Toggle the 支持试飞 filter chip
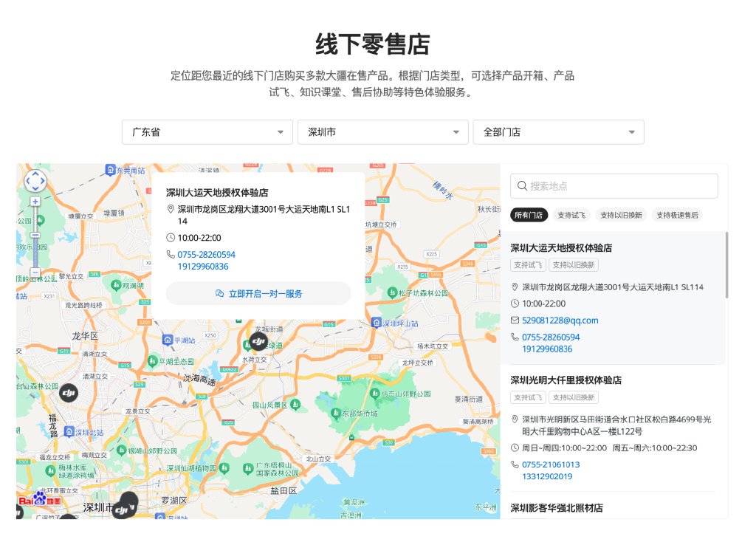The width and height of the screenshot is (756, 545). pos(571,215)
